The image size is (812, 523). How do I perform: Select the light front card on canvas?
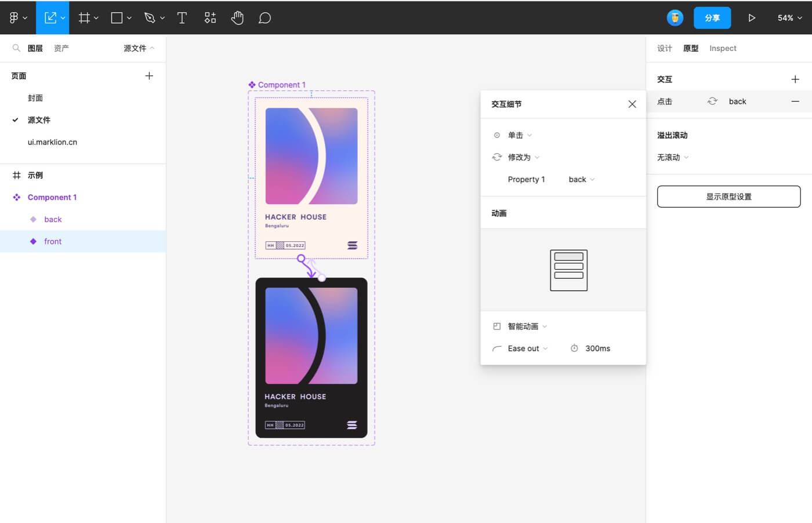(x=311, y=178)
